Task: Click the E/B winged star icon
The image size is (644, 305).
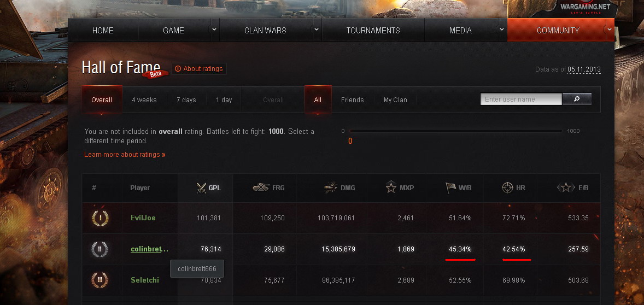Action: click(x=565, y=187)
